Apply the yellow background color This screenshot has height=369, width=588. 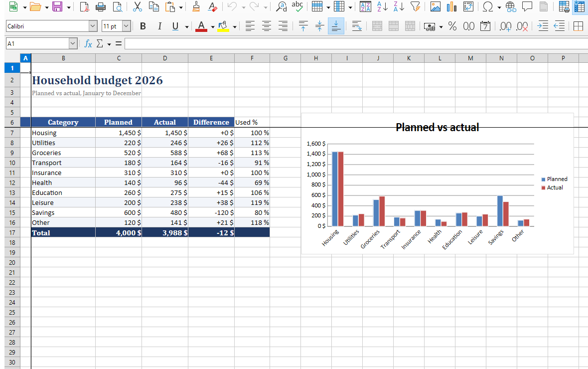pyautogui.click(x=223, y=26)
